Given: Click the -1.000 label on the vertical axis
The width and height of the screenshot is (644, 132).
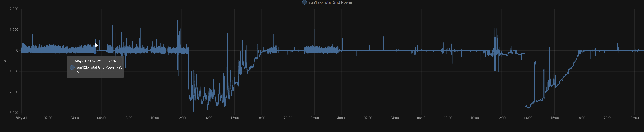Looking at the screenshot, I should (13, 71).
